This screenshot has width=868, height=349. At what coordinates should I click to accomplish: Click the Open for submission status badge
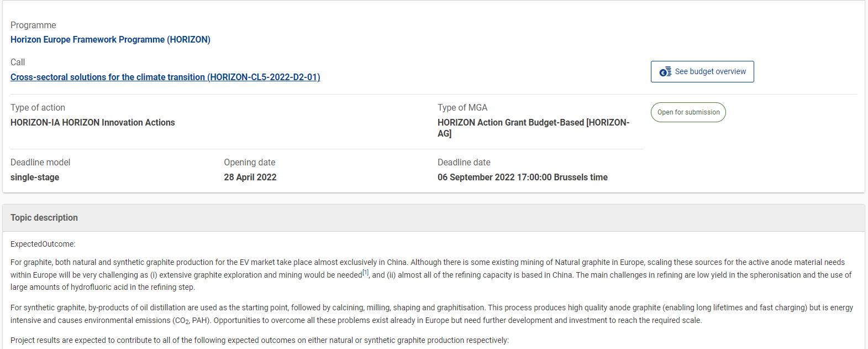688,112
